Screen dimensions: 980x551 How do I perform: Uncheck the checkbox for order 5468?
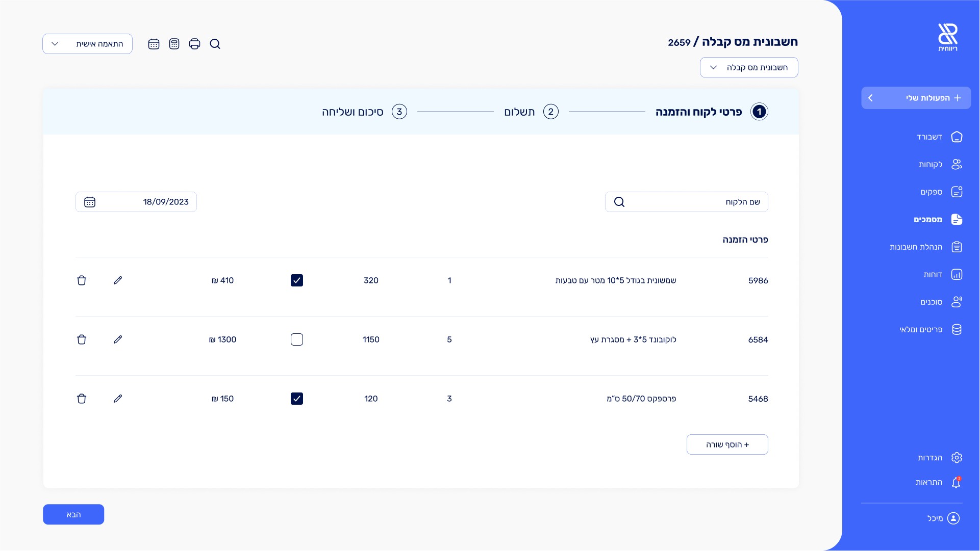(297, 399)
